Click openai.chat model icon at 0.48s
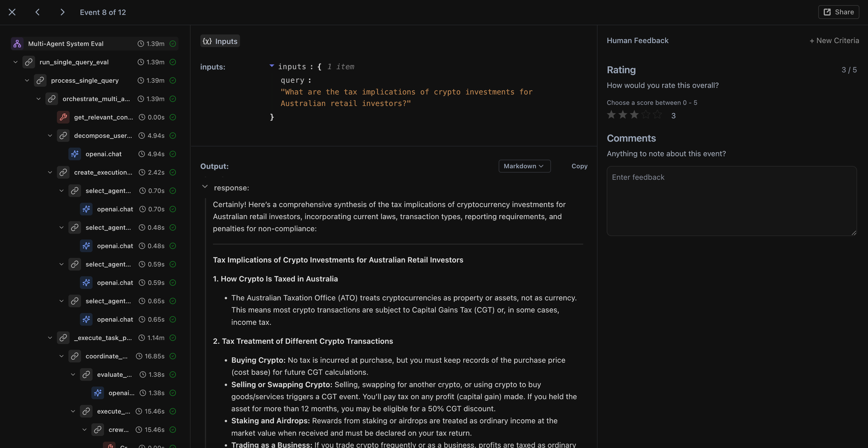Viewport: 868px width, 448px height. coord(86,246)
